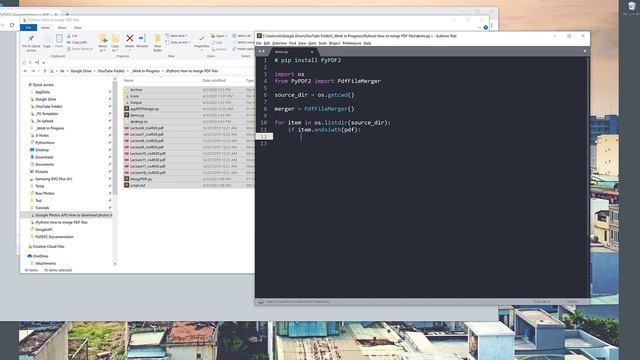
Task: Click the Copy icon in the Clipboard group
Action: tap(47, 42)
